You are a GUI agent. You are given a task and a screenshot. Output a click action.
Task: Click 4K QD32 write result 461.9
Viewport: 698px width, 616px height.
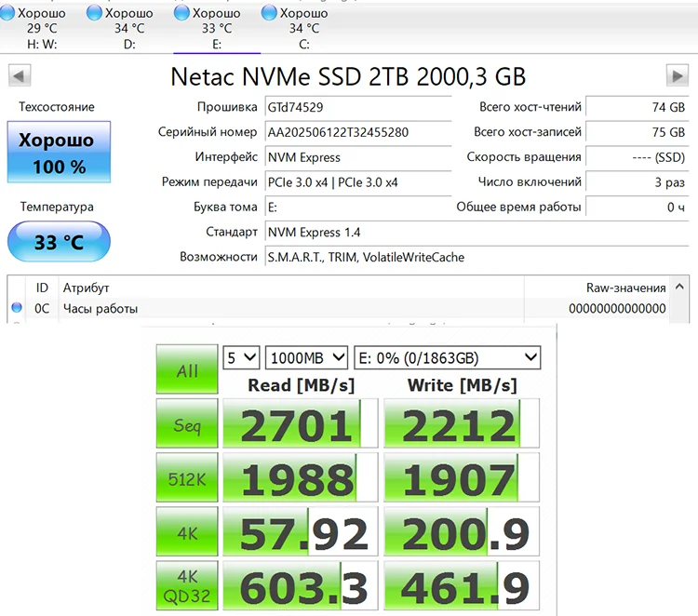462,585
